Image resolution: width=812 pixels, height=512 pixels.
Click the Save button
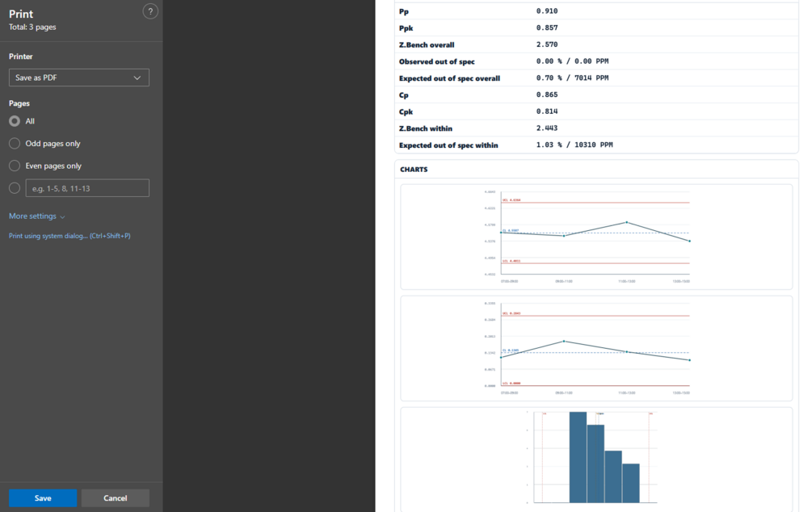[x=43, y=498]
